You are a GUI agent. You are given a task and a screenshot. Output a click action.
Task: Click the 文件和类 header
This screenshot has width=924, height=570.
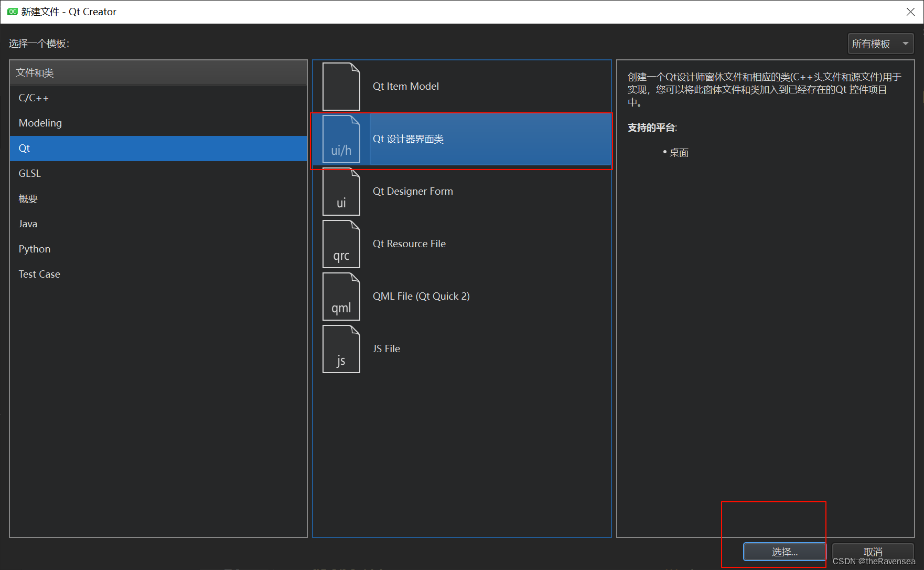(158, 73)
